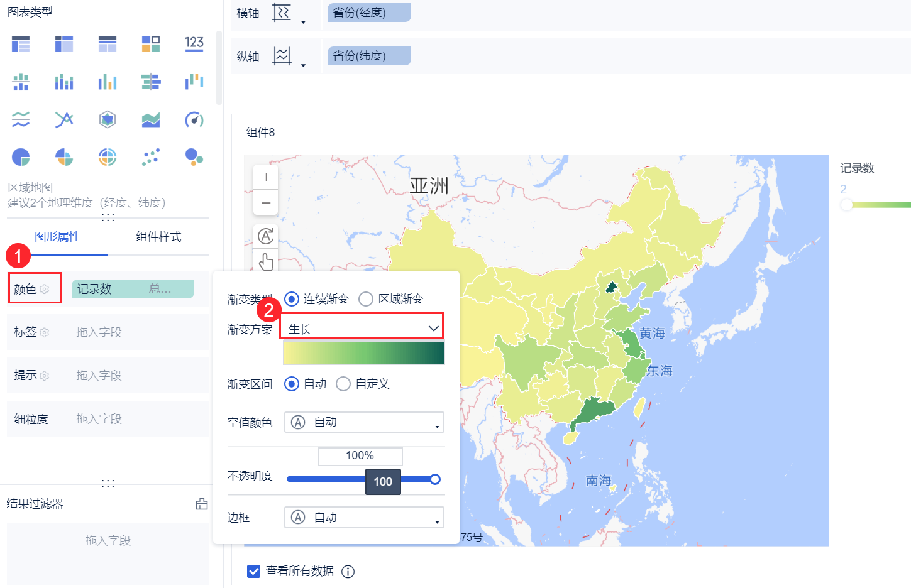Choose the multi-series column chart icon
Viewport: 911px width, 588px height.
coord(108,82)
